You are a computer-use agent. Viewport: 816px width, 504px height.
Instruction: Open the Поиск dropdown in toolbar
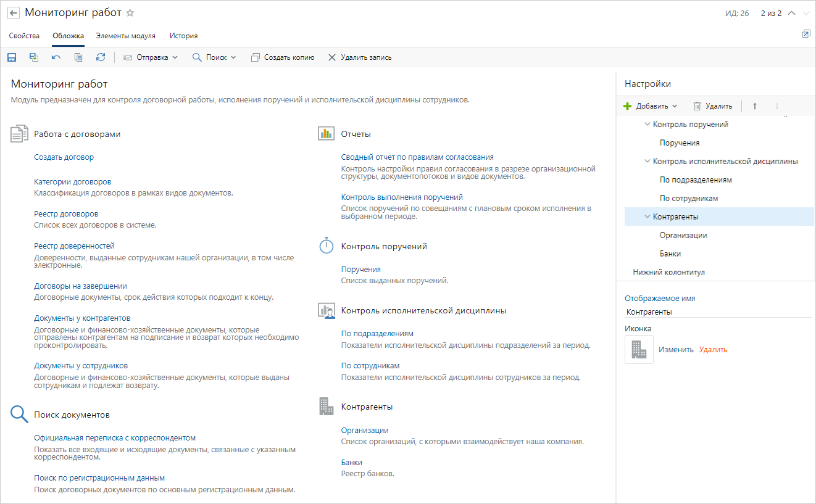coord(214,57)
